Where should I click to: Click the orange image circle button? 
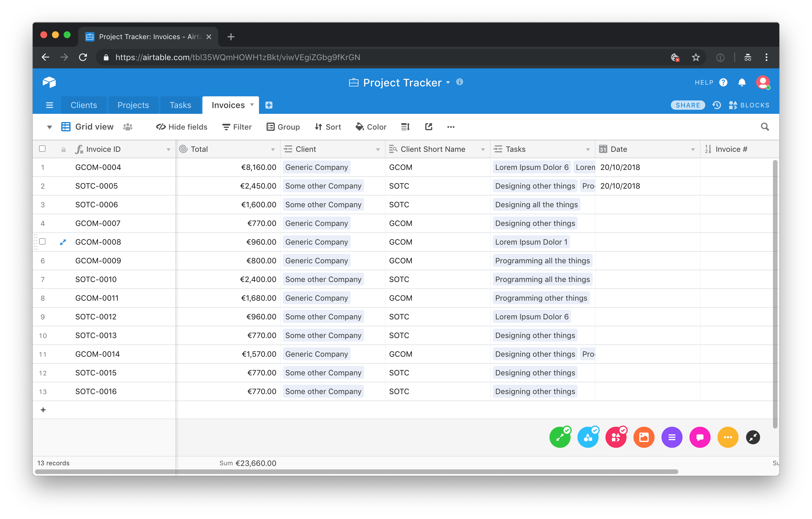(x=644, y=437)
